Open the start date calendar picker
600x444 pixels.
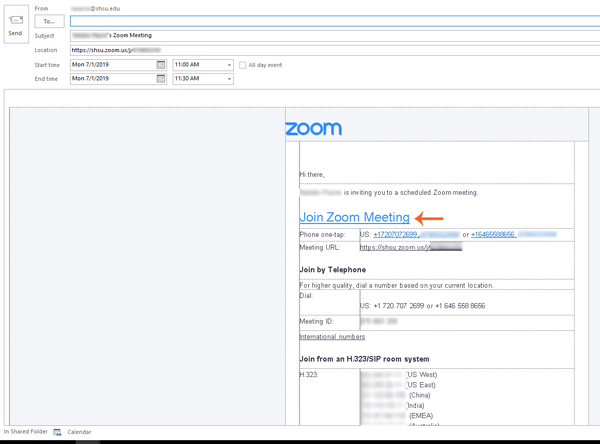[161, 65]
